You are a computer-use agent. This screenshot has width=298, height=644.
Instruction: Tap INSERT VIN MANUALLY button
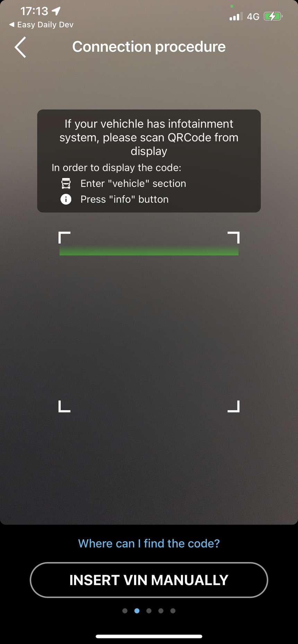point(149,580)
